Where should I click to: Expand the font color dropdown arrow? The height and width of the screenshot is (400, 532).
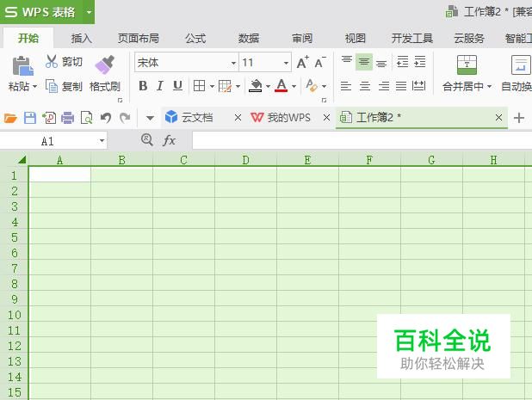tap(294, 86)
